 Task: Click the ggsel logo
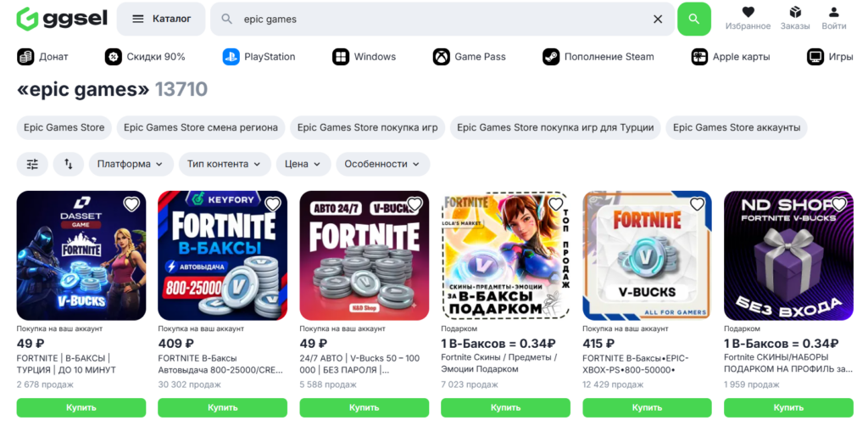pos(61,19)
